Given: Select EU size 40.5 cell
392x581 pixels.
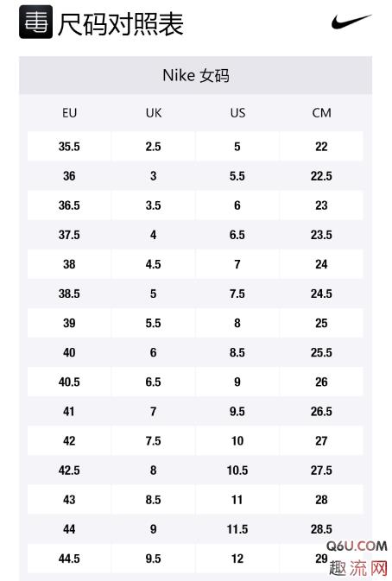Looking at the screenshot, I should pos(69,382).
